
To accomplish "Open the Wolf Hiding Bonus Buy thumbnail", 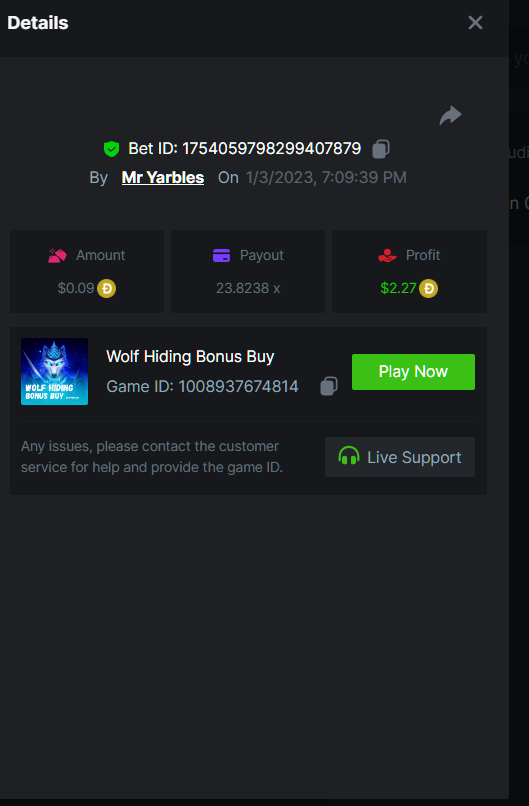I will 54,372.
